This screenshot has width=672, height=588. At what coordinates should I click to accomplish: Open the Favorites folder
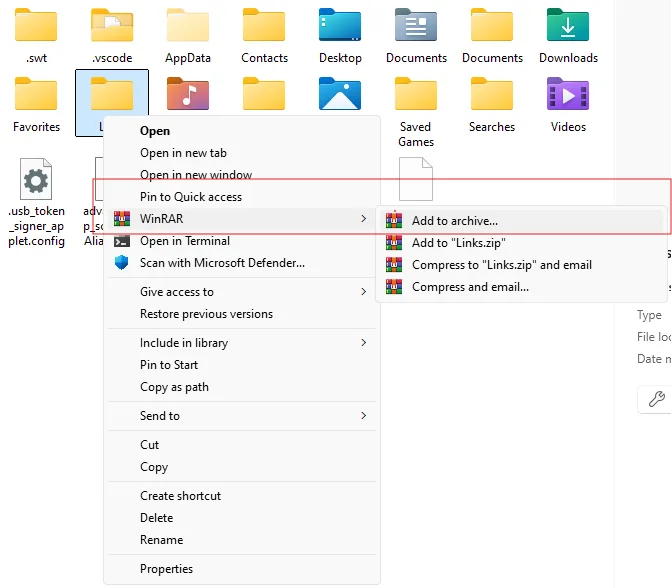coord(36,104)
